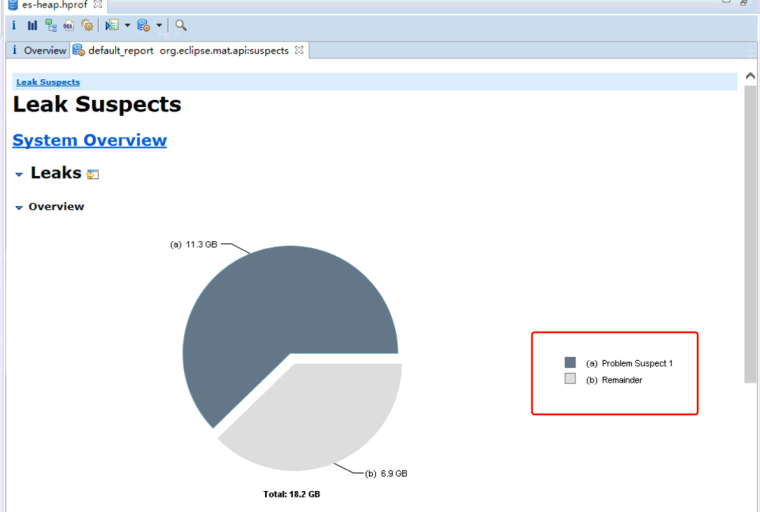The height and width of the screenshot is (512, 760).
Task: Open the System Overview link
Action: [90, 140]
